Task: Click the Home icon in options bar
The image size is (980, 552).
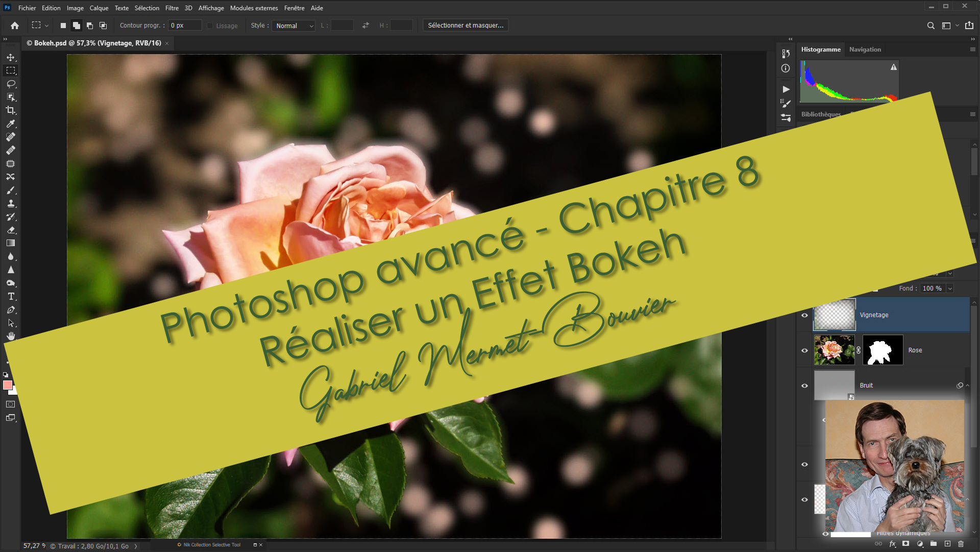Action: pos(15,26)
